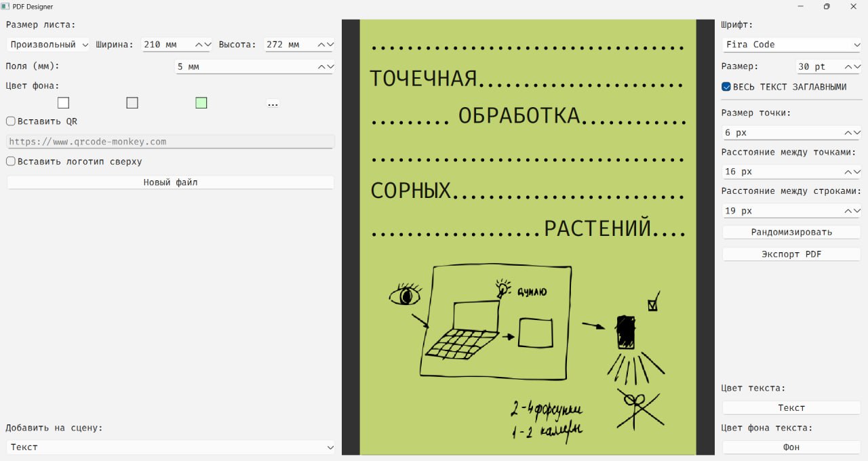Click the Рандомизировать button
This screenshot has width=868, height=461.
point(791,232)
